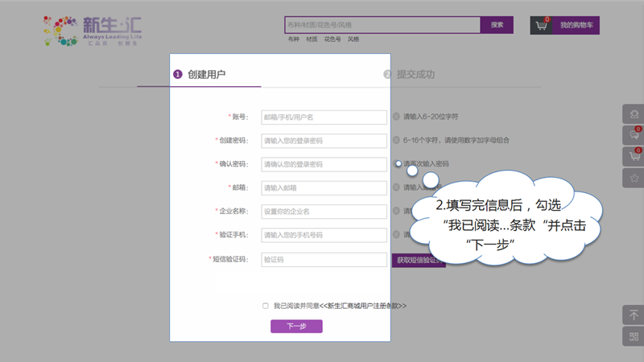The height and width of the screenshot is (362, 644).
Task: Click the 搜索 search button
Action: click(497, 25)
